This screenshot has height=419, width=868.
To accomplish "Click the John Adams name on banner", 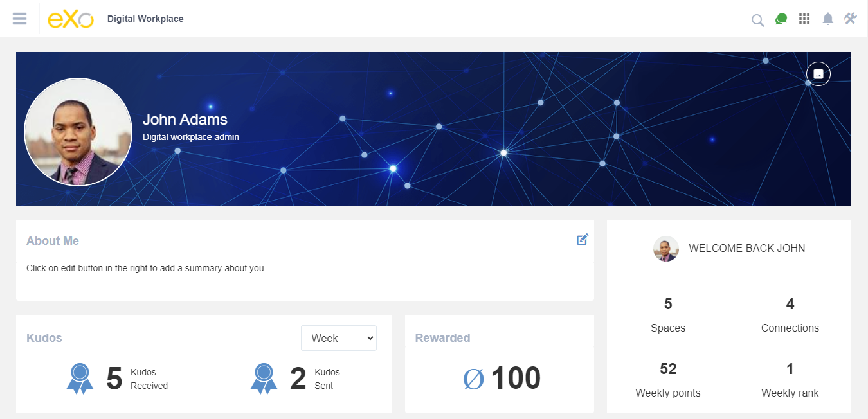I will coord(185,120).
